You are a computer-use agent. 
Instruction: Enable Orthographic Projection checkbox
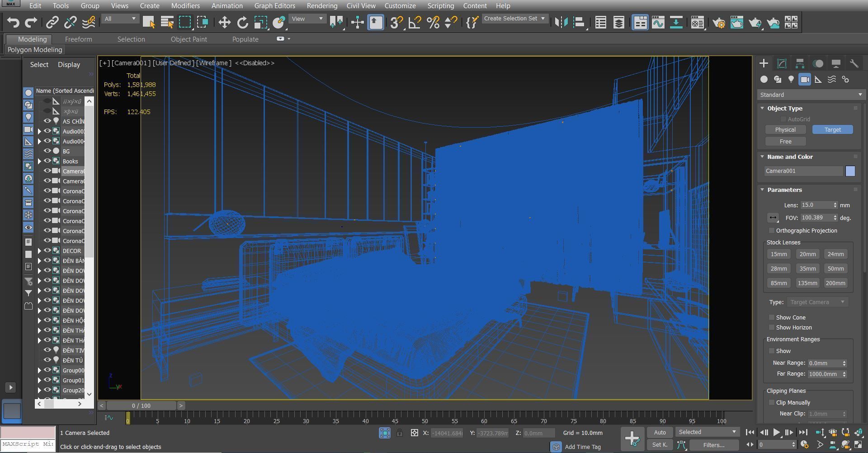pyautogui.click(x=772, y=231)
